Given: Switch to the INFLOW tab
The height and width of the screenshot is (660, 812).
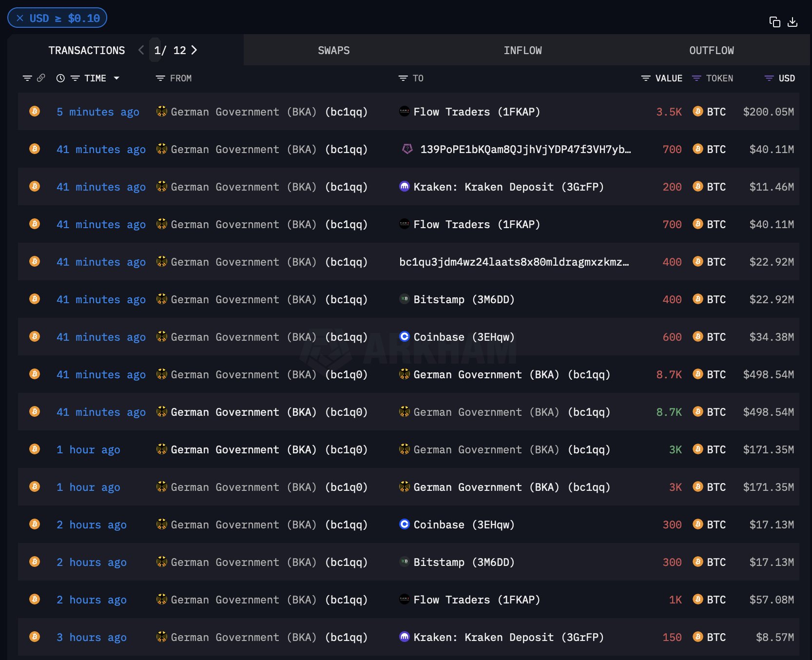Looking at the screenshot, I should [x=522, y=50].
